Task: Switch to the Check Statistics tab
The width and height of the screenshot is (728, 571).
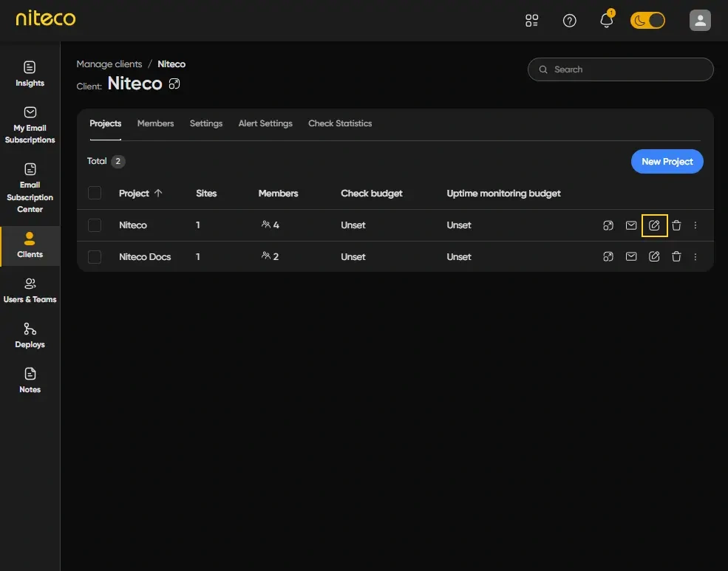Action: pyautogui.click(x=340, y=123)
